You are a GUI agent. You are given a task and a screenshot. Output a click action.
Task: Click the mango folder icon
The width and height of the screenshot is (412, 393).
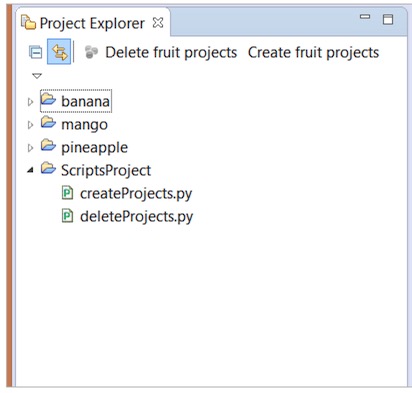tap(48, 122)
